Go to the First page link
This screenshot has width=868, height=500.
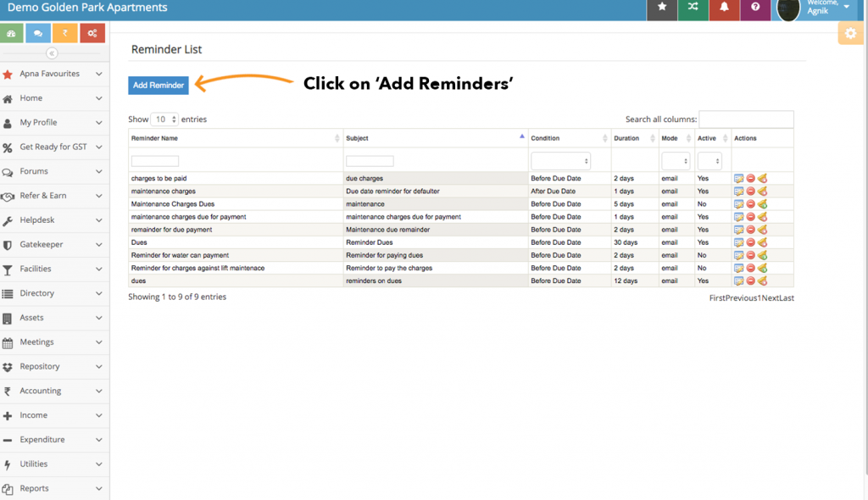coord(717,298)
